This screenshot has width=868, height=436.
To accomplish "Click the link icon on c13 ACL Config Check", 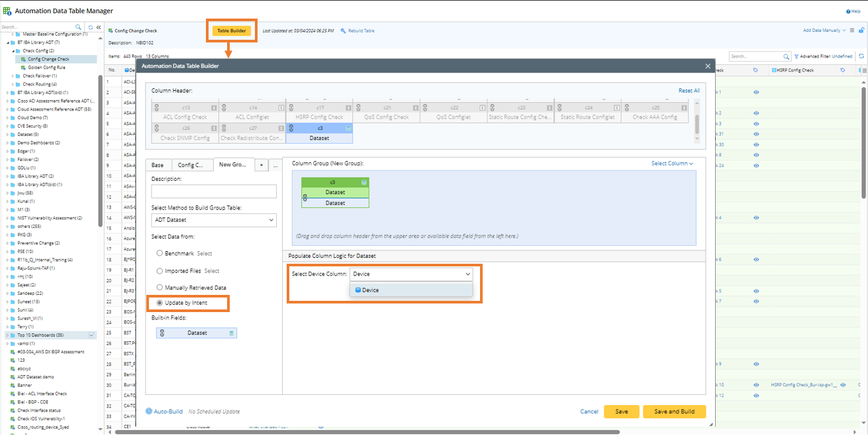I will point(157,107).
